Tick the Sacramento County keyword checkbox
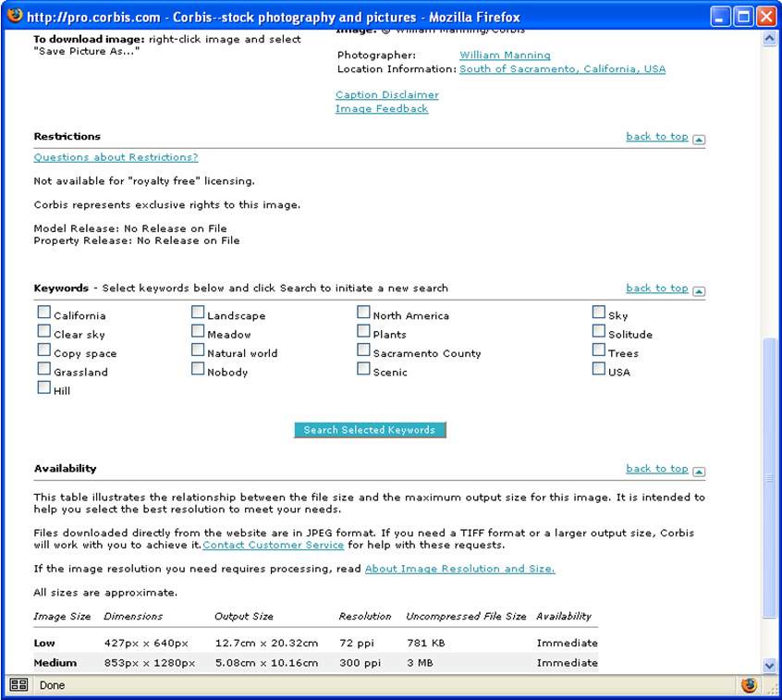 [x=363, y=350]
